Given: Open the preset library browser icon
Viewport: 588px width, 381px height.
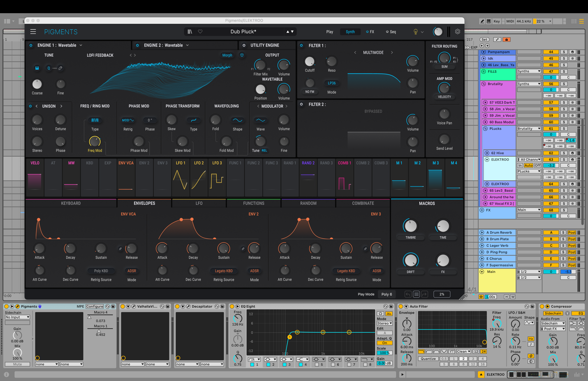Looking at the screenshot, I should pyautogui.click(x=190, y=32).
